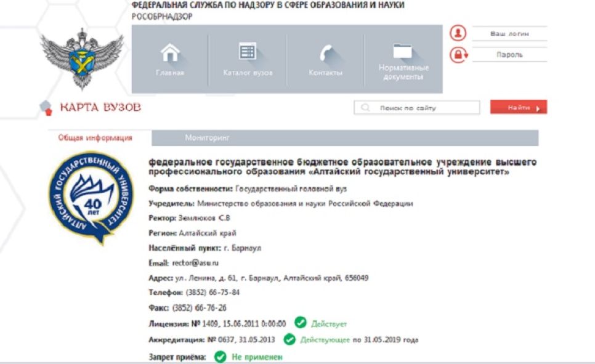Click the Пароль input field

(509, 55)
